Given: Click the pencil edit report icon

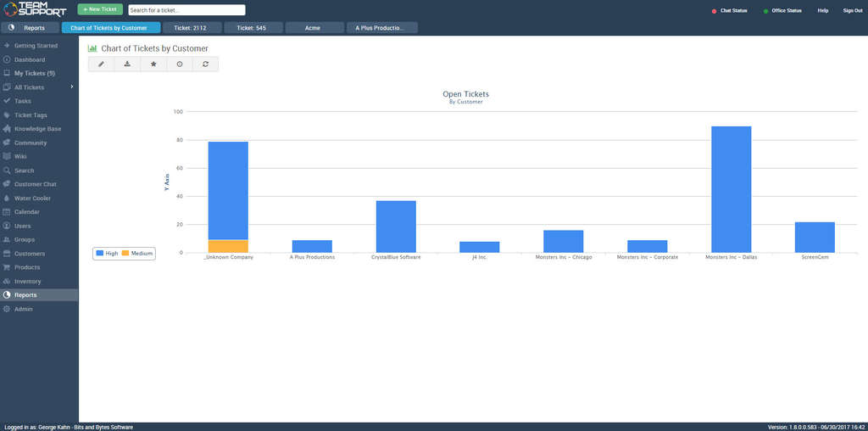Looking at the screenshot, I should tap(101, 64).
